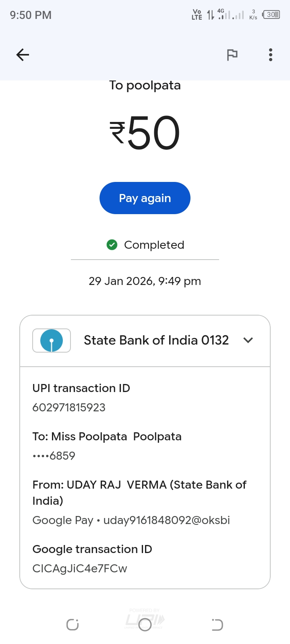Tap the To poolpata heading
Viewport: 290px width, 644px height.
pos(145,86)
